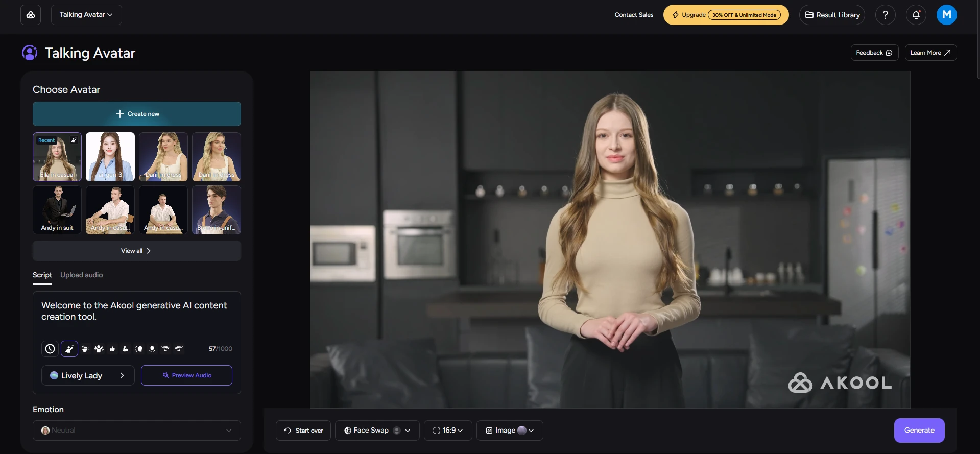Open the help question mark icon

(886, 15)
